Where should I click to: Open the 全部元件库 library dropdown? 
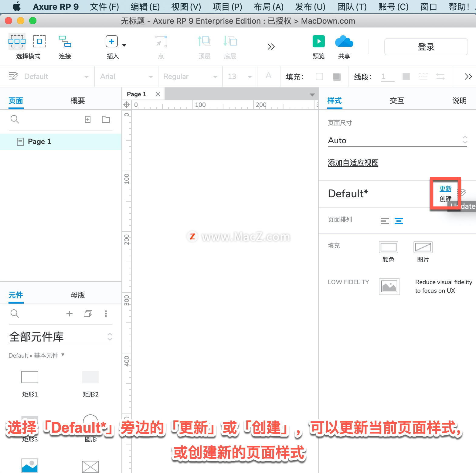[x=60, y=337]
